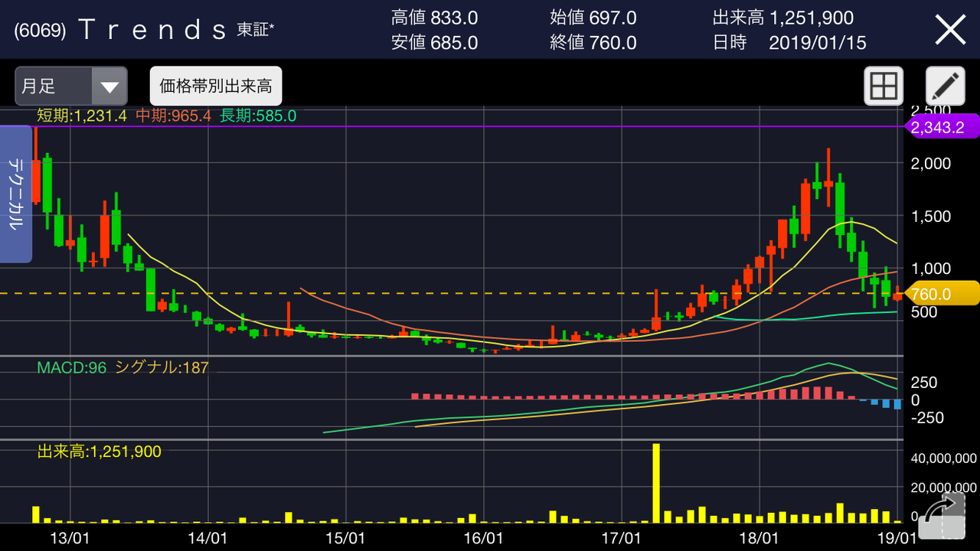The height and width of the screenshot is (551, 980).
Task: Tap the 中期:965.4 moving average label
Action: point(173,116)
